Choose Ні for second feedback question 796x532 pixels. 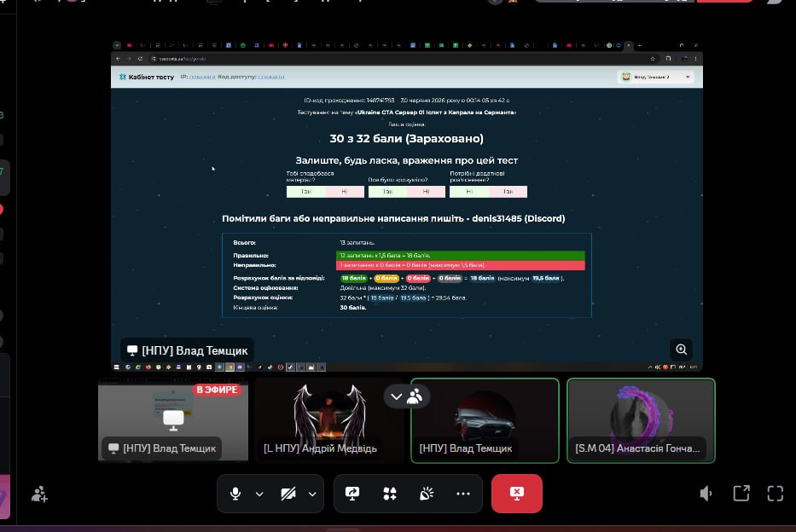426,192
